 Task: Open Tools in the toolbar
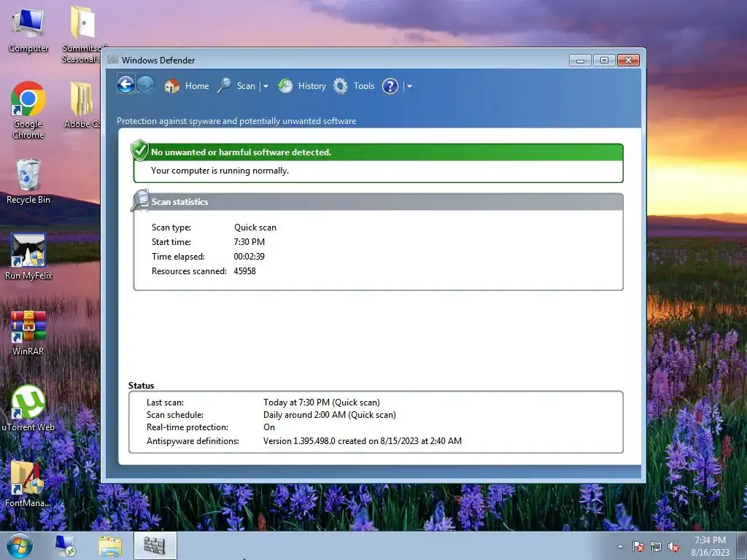(364, 86)
